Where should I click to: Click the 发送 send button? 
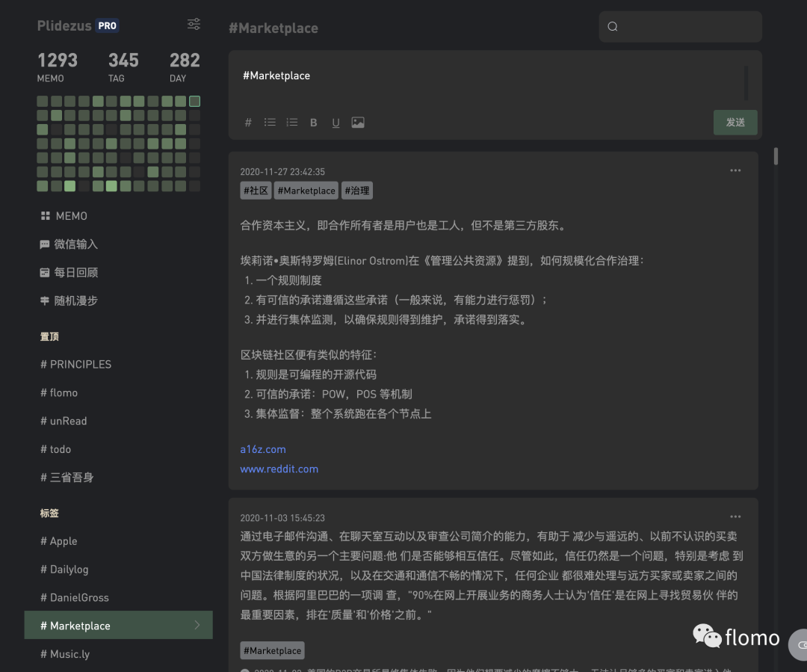pos(735,122)
